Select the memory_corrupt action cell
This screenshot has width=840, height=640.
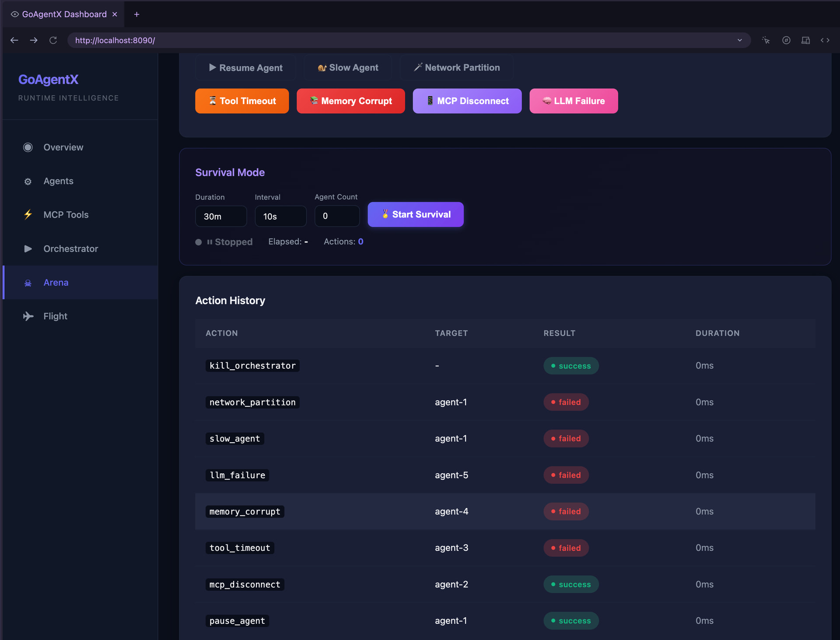tap(245, 511)
